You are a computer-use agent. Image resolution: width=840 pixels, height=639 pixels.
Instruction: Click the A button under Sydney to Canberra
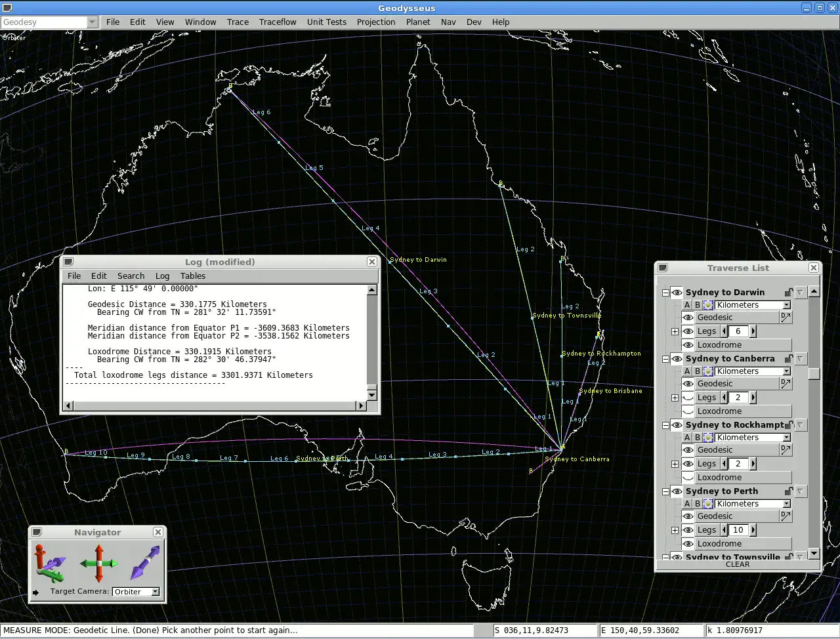pyautogui.click(x=687, y=371)
